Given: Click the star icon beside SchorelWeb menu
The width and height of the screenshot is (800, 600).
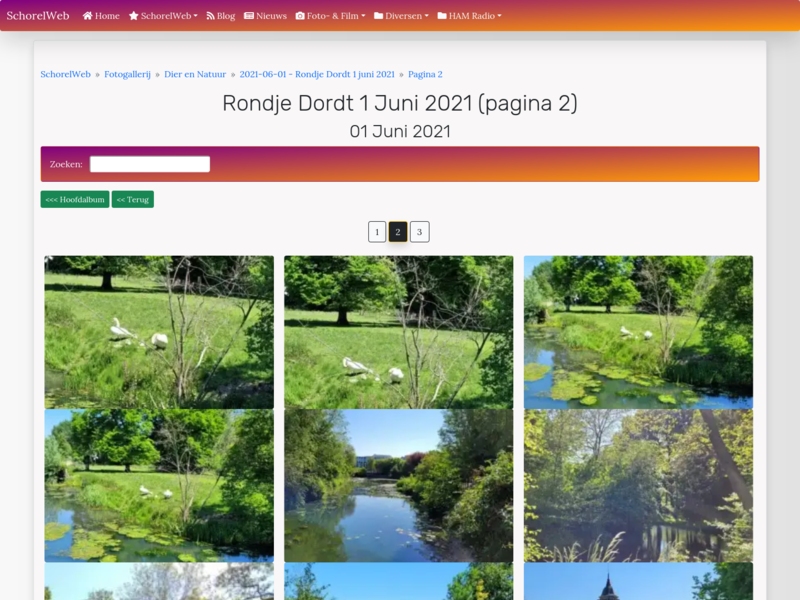Looking at the screenshot, I should pos(134,16).
